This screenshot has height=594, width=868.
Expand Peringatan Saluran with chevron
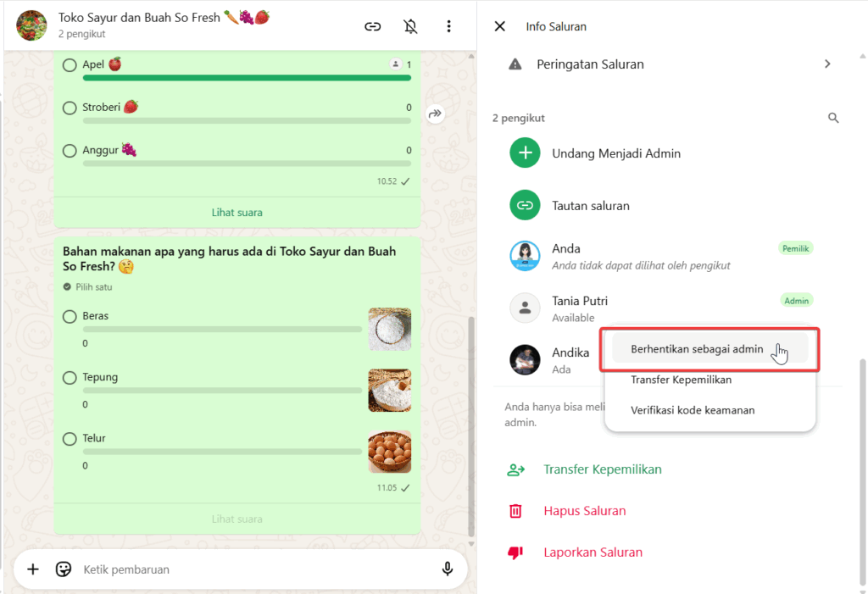point(827,64)
